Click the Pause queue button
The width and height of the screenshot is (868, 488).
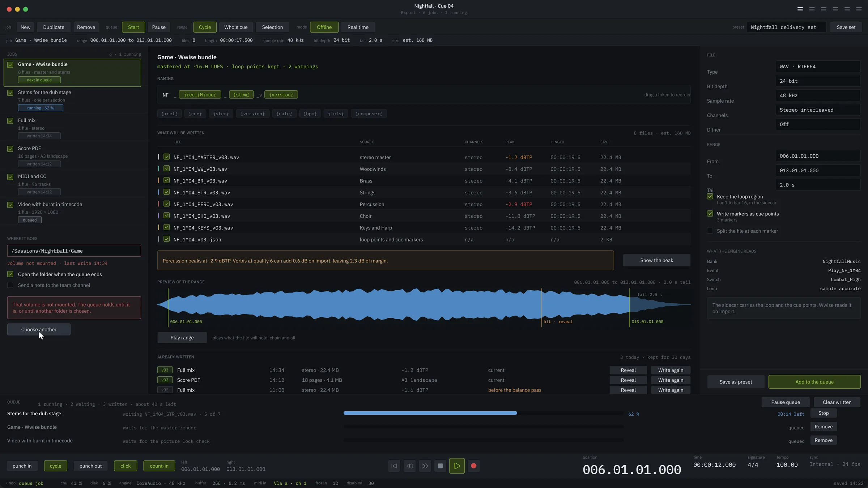click(786, 402)
